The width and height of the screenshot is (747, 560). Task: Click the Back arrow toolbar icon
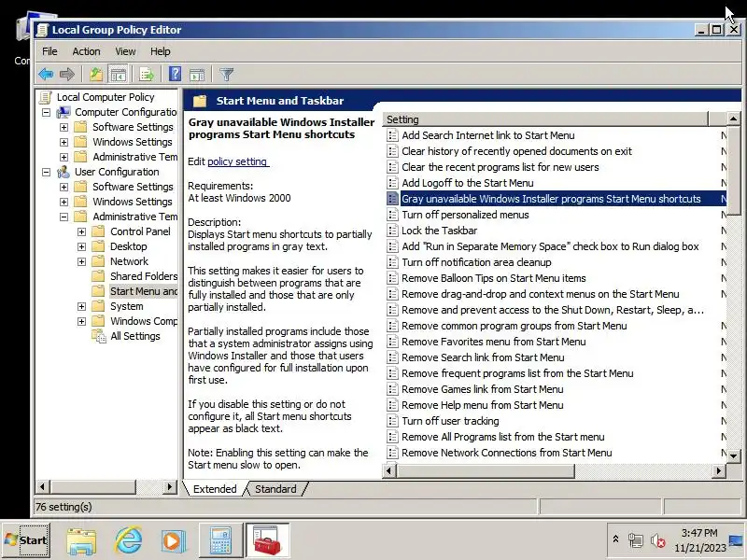pos(46,75)
